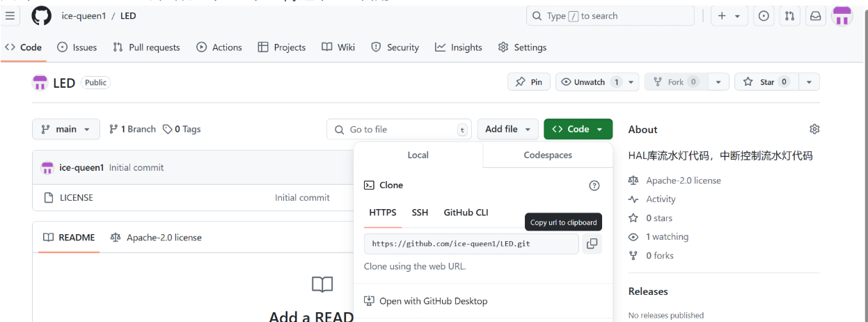The height and width of the screenshot is (322, 868).
Task: Expand the Fork dropdown arrow
Action: [718, 82]
